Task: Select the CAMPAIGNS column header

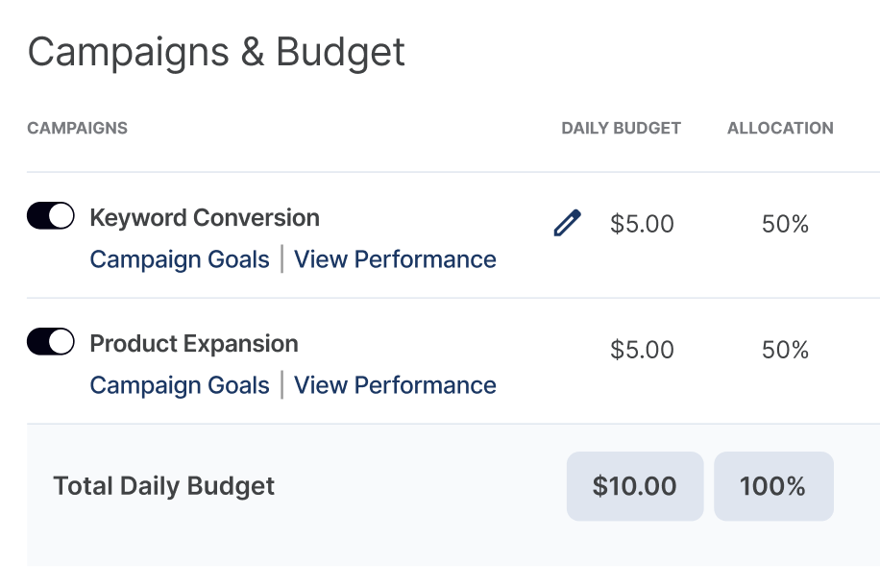Action: click(77, 128)
